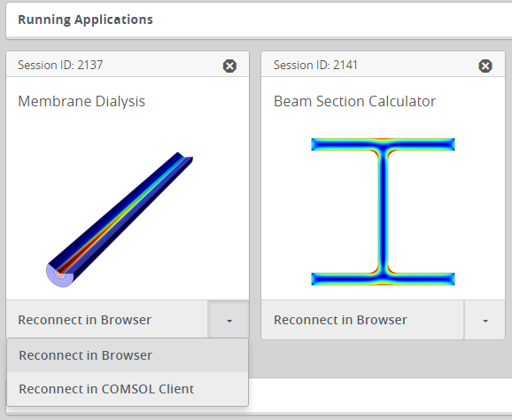
Task: Click the vertical web of the I-beam image
Action: coord(383,212)
